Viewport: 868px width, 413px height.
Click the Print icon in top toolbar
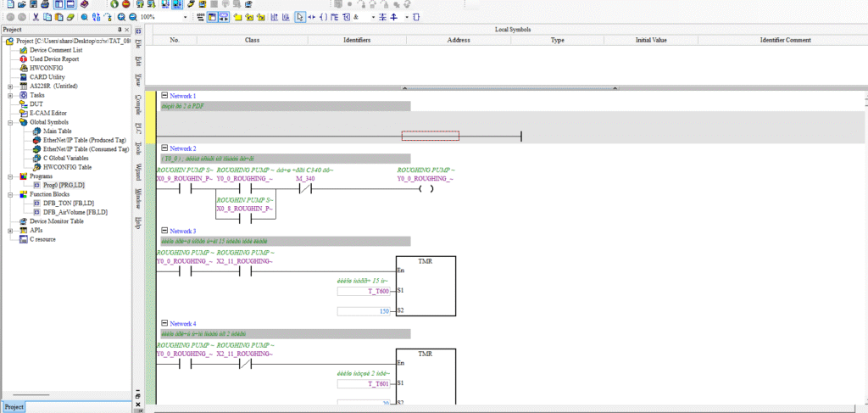click(44, 4)
